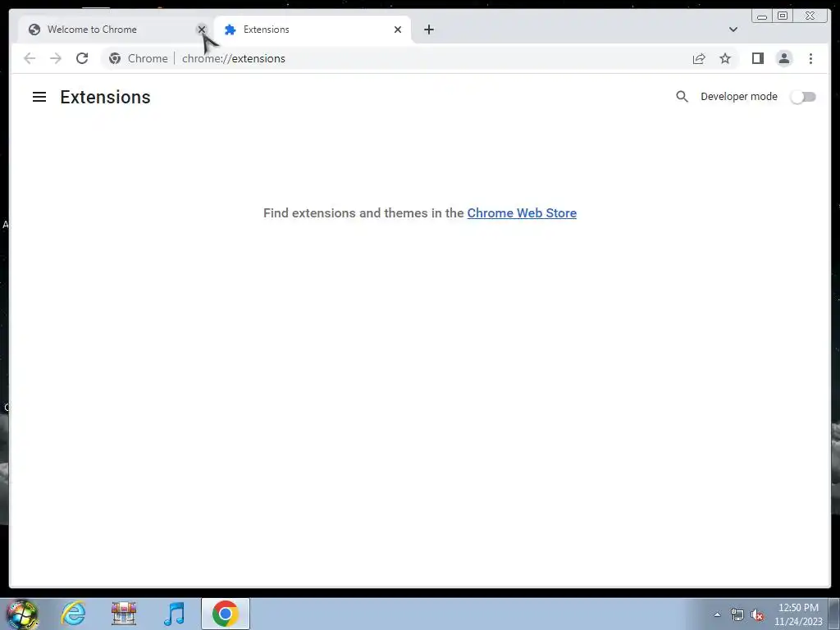
Task: Open the Extensions hamburger main menu
Action: 39,97
